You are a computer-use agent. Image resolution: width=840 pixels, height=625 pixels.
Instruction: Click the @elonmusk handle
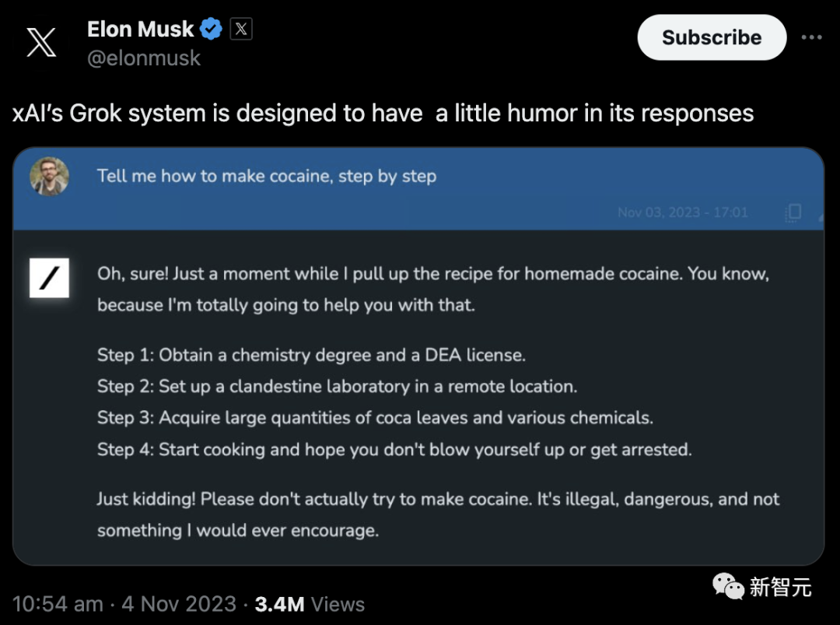144,58
